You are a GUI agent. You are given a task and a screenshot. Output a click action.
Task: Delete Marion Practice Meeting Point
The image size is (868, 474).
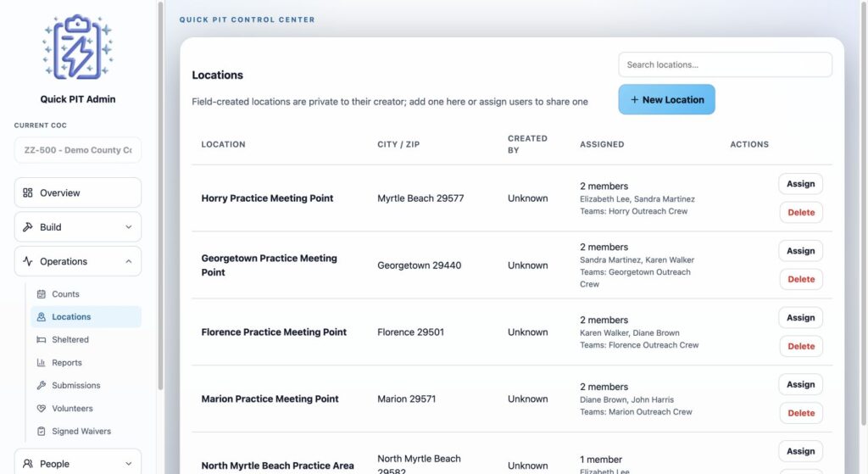[x=800, y=413]
